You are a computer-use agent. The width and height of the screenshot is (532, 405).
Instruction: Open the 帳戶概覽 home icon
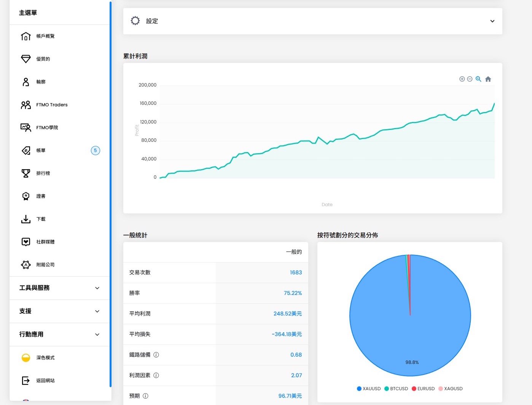click(26, 36)
